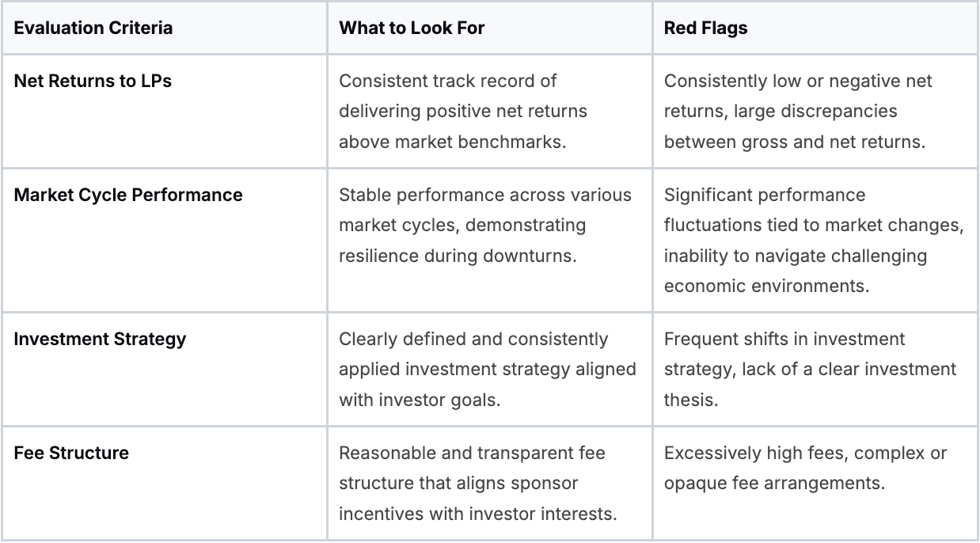Screen dimensions: 980x543
Task: Click the Evaluation Criteria column header
Action: (x=93, y=28)
